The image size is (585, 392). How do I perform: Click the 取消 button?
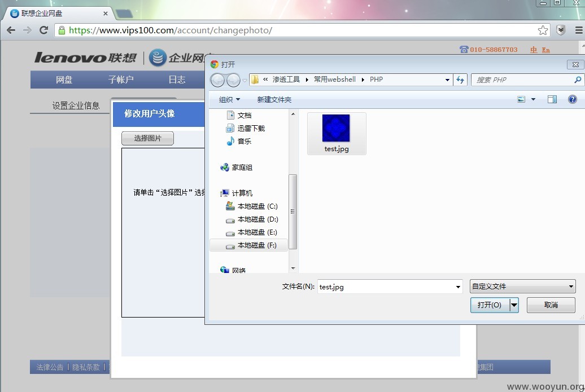[551, 305]
